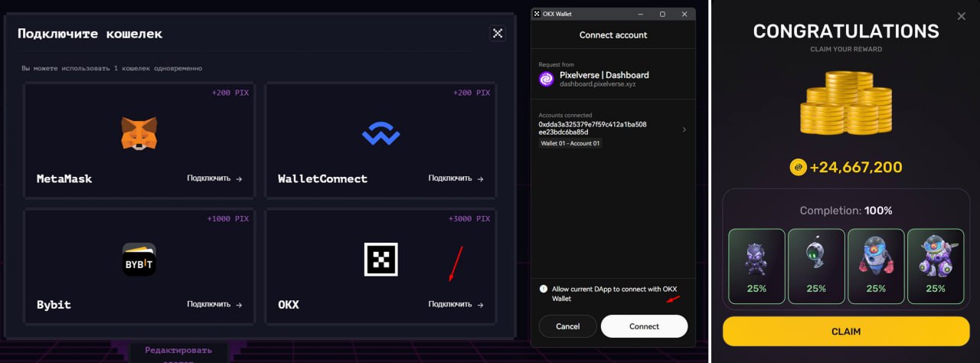Expand connected accounts chevron

[x=684, y=129]
